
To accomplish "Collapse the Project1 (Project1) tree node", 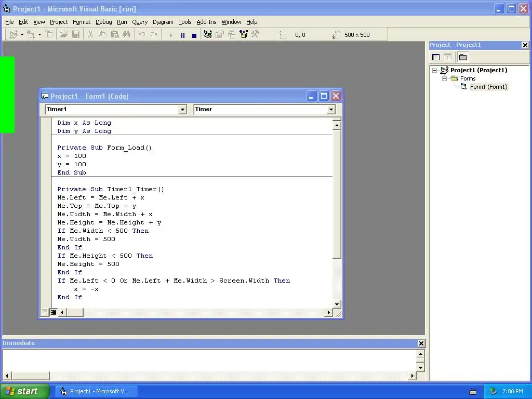I will pos(435,70).
